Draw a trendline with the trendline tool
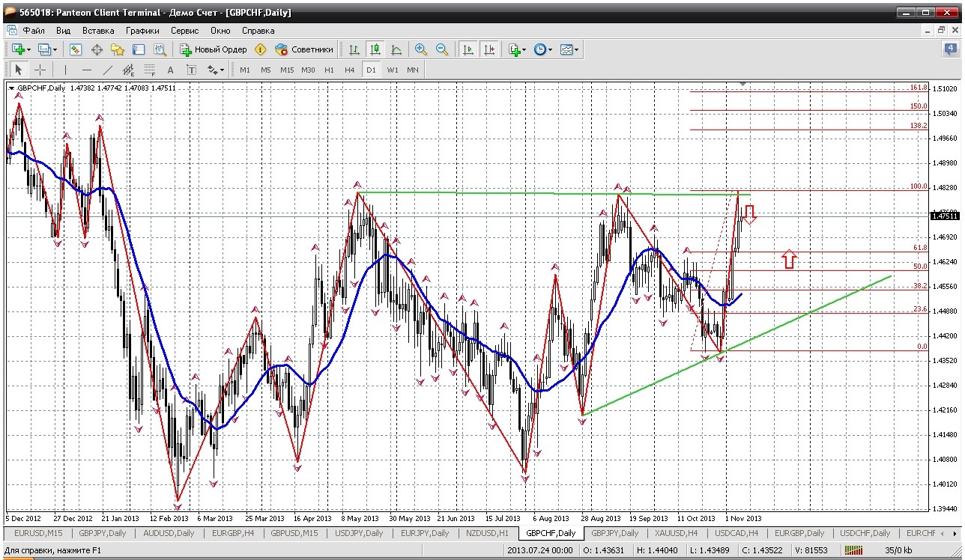The height and width of the screenshot is (560, 965). click(107, 70)
